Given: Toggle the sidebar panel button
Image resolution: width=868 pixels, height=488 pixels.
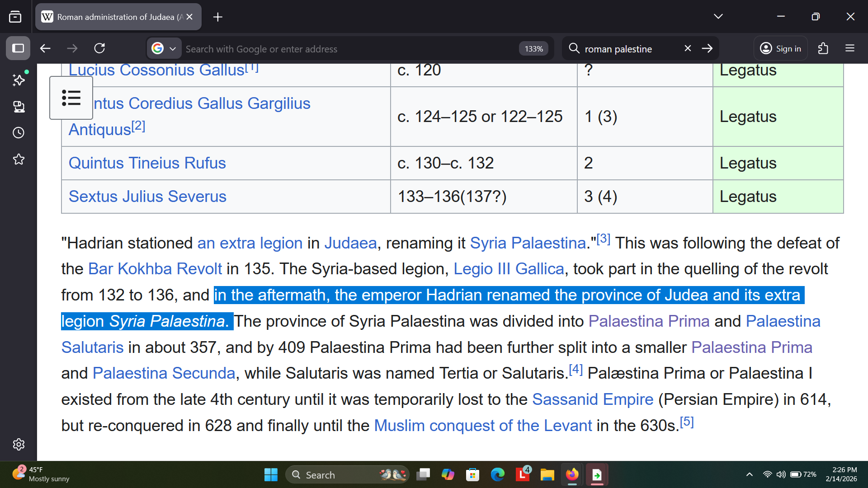Looking at the screenshot, I should tap(18, 48).
